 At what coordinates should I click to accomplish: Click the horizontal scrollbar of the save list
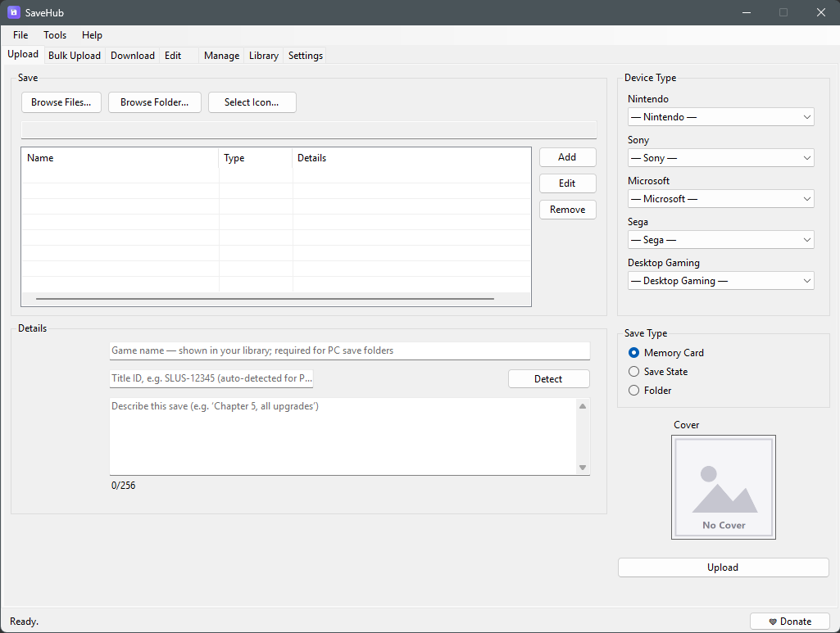point(265,299)
